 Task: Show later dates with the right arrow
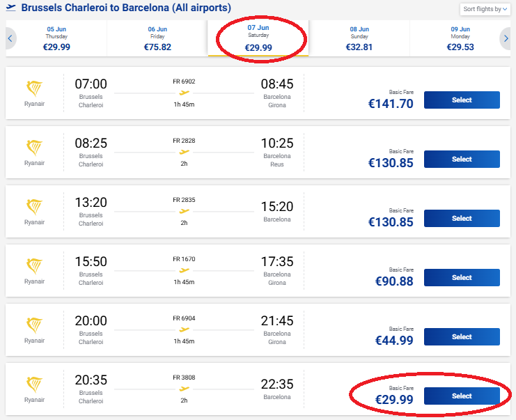coord(506,38)
